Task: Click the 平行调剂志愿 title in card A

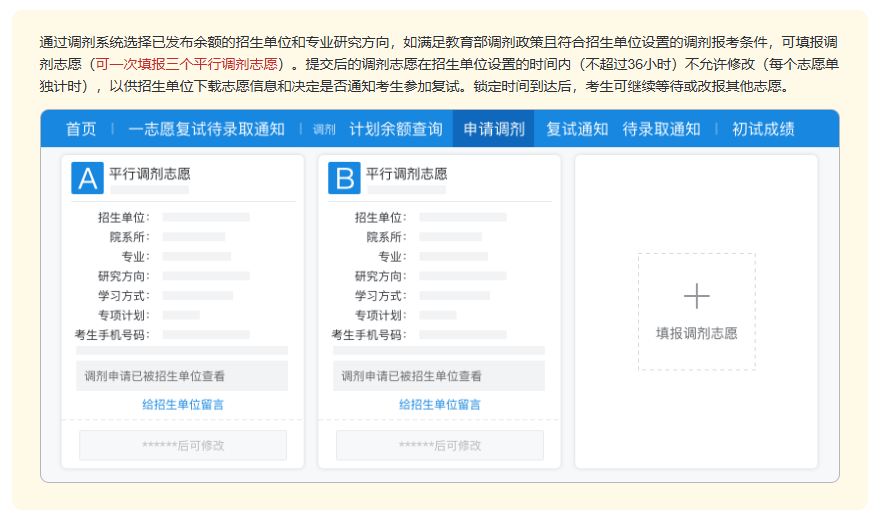Action: pos(149,173)
